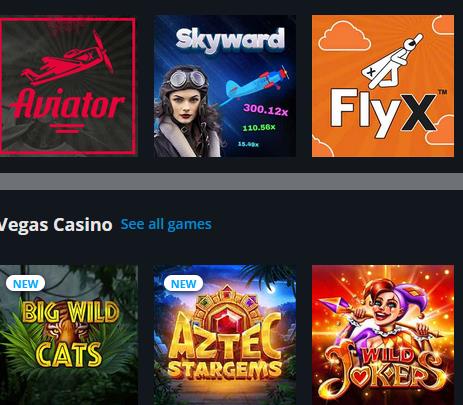Click the Vegas Casino section heading
The height and width of the screenshot is (405, 463).
(55, 225)
